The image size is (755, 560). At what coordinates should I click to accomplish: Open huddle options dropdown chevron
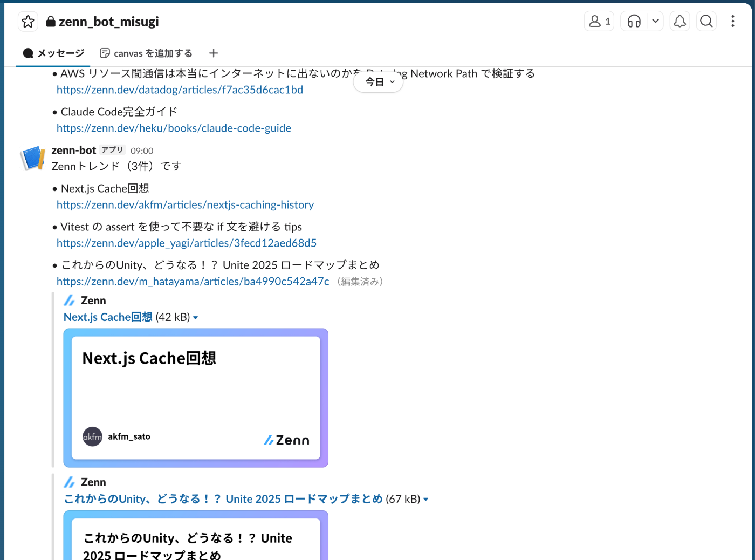[655, 22]
